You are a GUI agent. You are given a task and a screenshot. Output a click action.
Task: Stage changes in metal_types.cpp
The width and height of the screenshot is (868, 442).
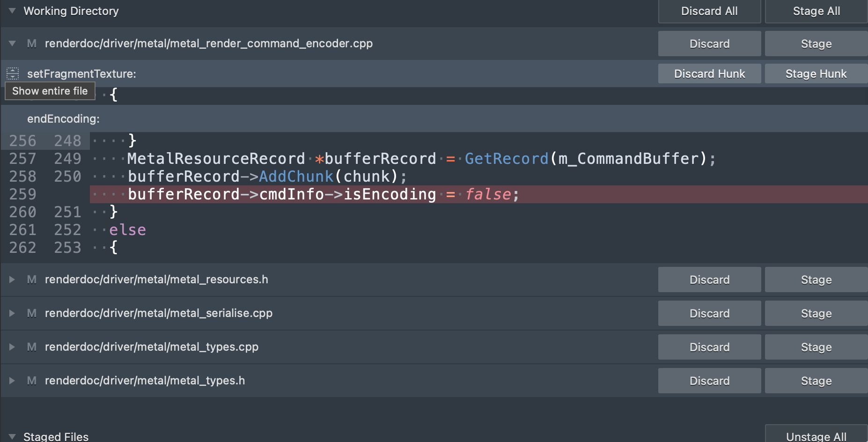tap(816, 346)
